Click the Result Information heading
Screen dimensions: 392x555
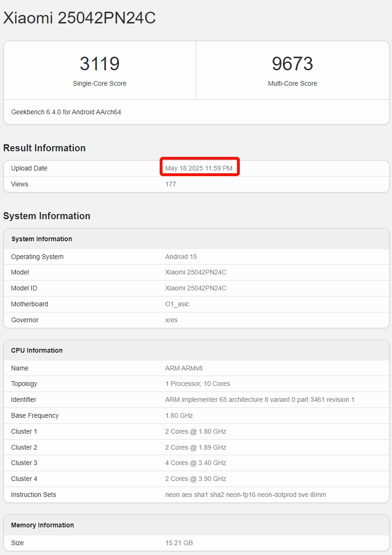44,148
